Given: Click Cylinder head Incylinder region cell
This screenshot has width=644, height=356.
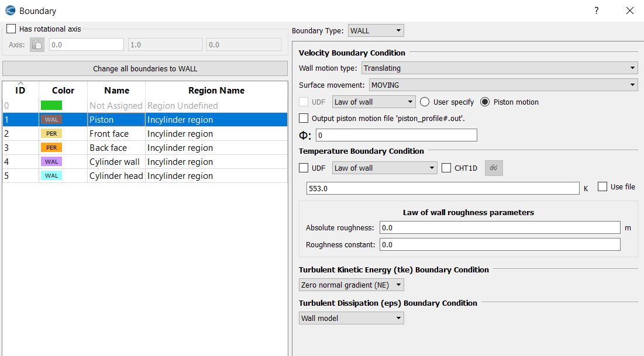Looking at the screenshot, I should [216, 175].
